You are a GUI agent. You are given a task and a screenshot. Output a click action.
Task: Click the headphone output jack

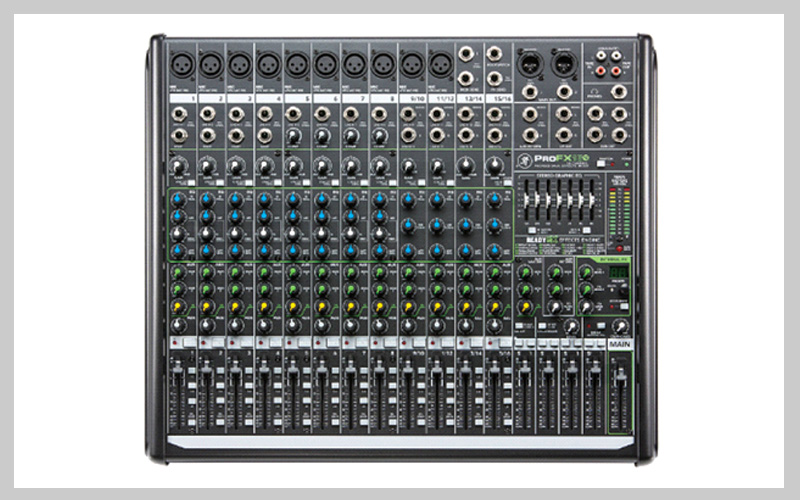coord(620,92)
